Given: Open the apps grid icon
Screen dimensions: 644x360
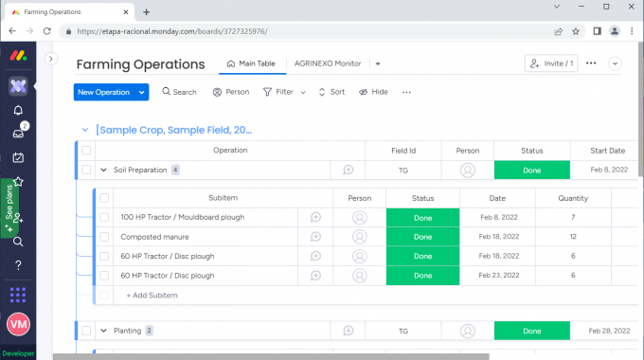Looking at the screenshot, I should coord(18,295).
